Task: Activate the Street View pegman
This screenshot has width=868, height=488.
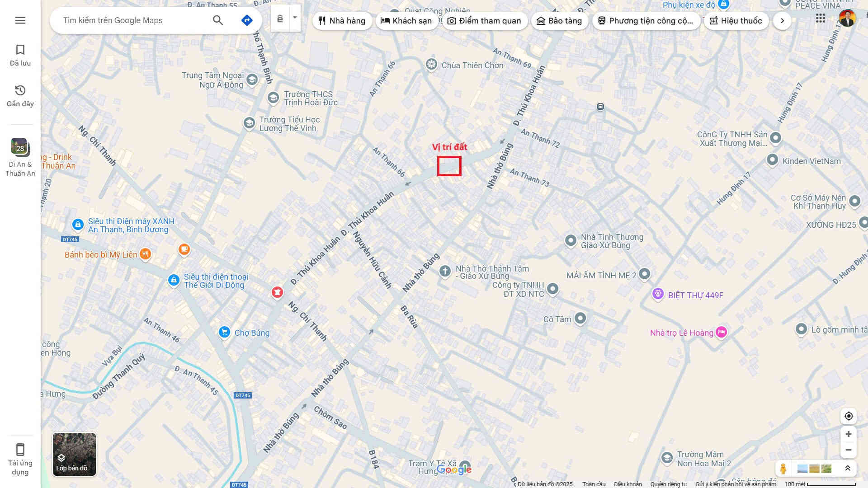Action: (x=783, y=469)
